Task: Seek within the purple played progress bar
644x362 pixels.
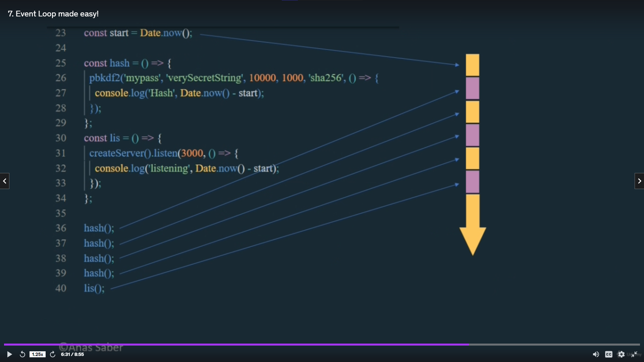Action: [x=235, y=344]
